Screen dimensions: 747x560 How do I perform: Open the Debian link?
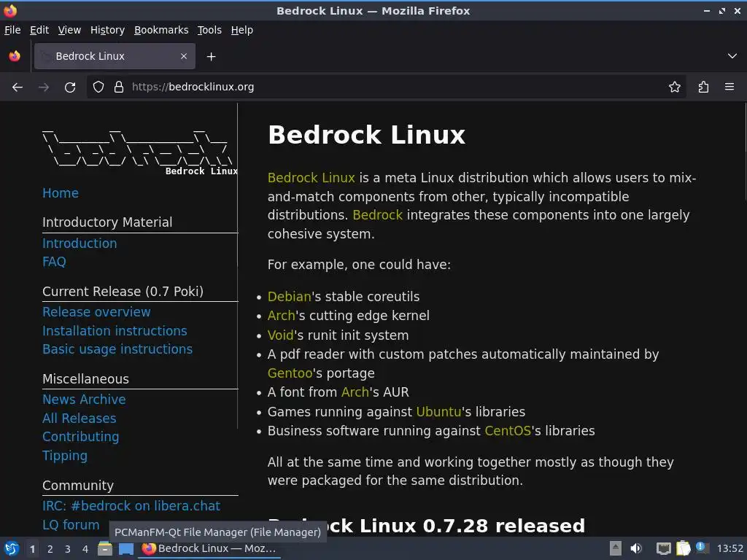pyautogui.click(x=289, y=297)
